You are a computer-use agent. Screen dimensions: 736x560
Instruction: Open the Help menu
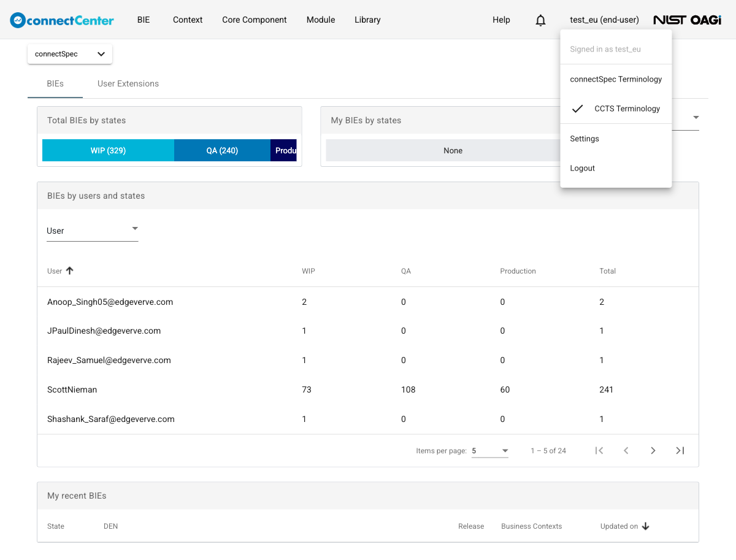[x=501, y=20]
